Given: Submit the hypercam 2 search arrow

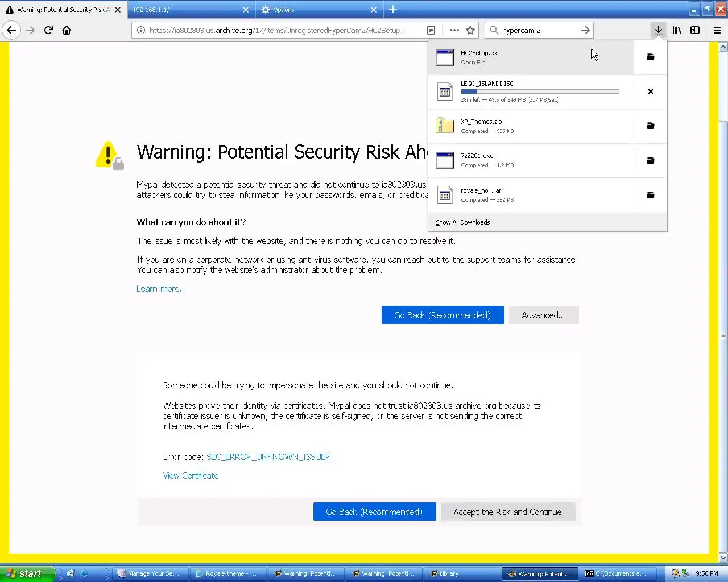Looking at the screenshot, I should point(585,30).
